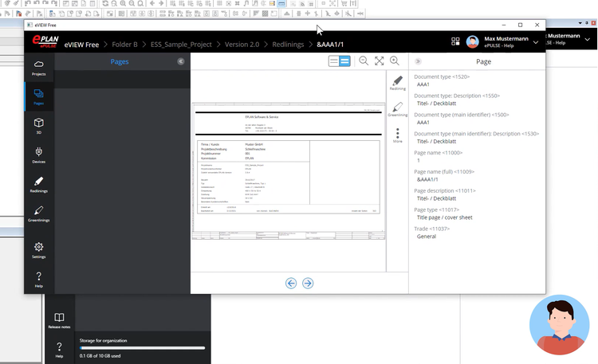
Task: Go to the next page arrow
Action: 308,283
